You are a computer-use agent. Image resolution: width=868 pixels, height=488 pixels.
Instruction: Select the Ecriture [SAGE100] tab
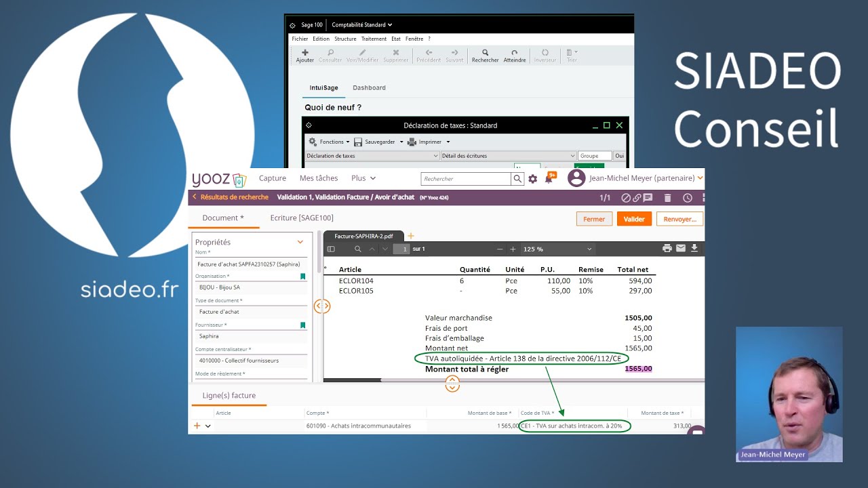click(302, 218)
